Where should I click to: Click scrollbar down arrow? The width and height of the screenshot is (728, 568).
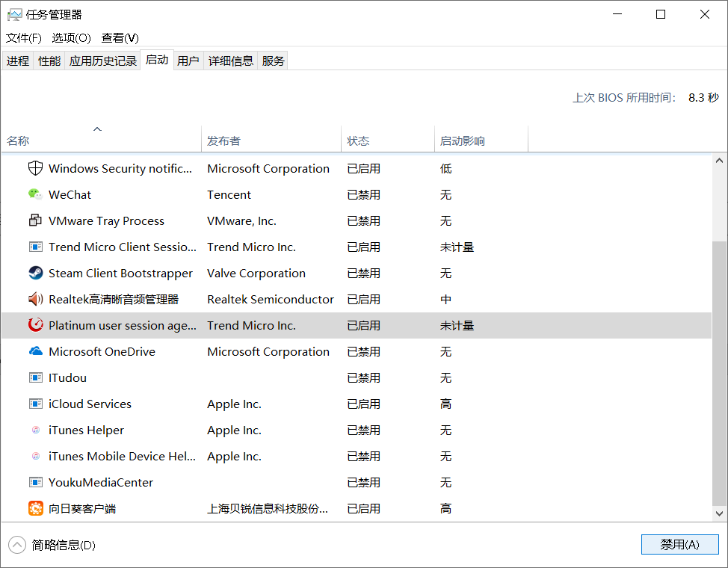pos(720,513)
